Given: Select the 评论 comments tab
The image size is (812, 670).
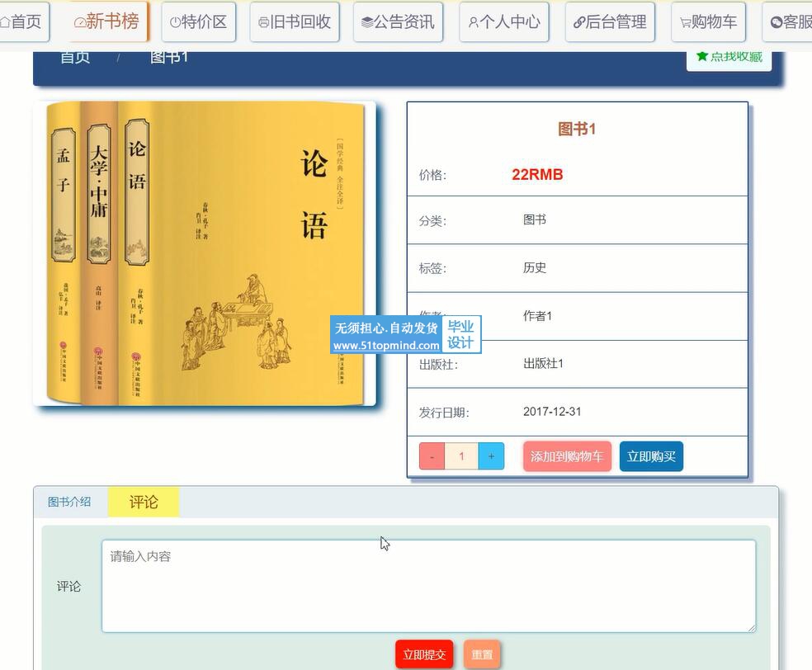Looking at the screenshot, I should point(144,502).
